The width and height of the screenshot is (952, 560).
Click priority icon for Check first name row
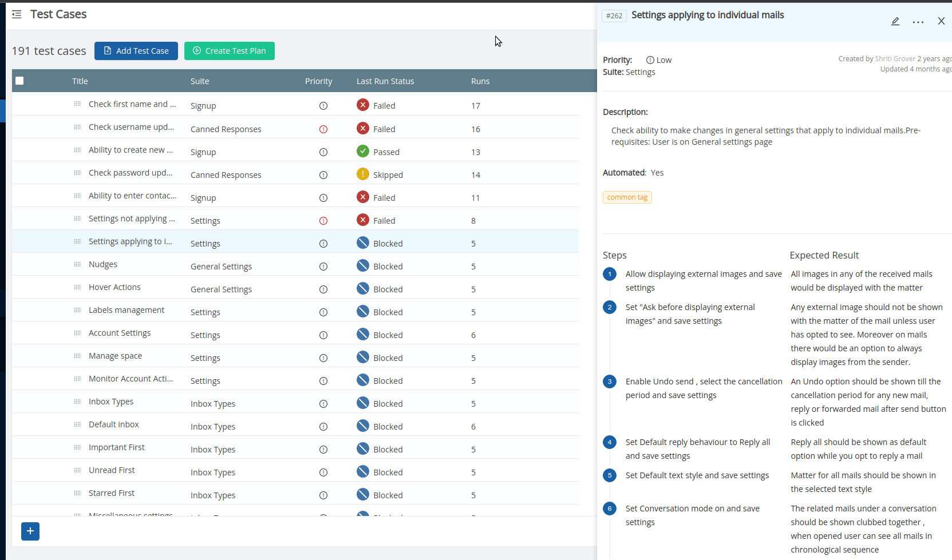coord(323,106)
